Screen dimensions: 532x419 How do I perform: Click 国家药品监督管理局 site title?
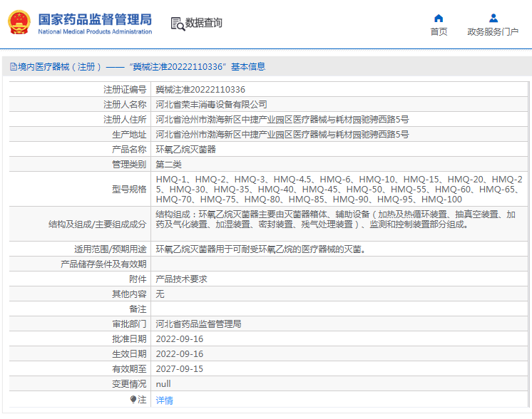pyautogui.click(x=95, y=19)
